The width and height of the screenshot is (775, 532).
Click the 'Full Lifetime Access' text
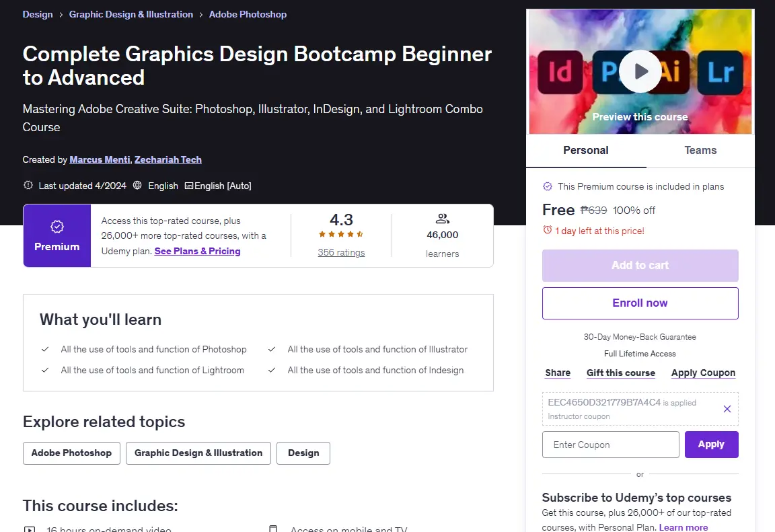coord(640,354)
